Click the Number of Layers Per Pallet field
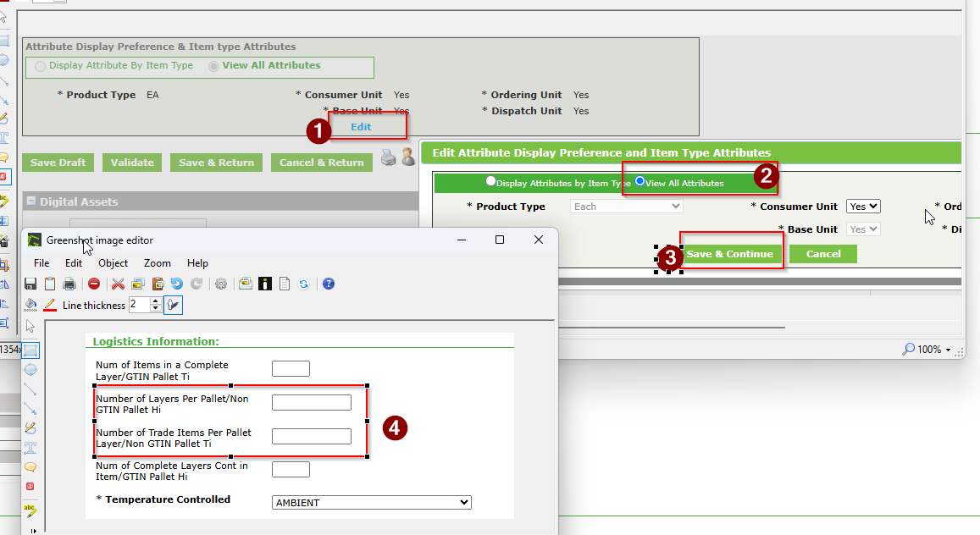980x535 pixels. (x=311, y=403)
